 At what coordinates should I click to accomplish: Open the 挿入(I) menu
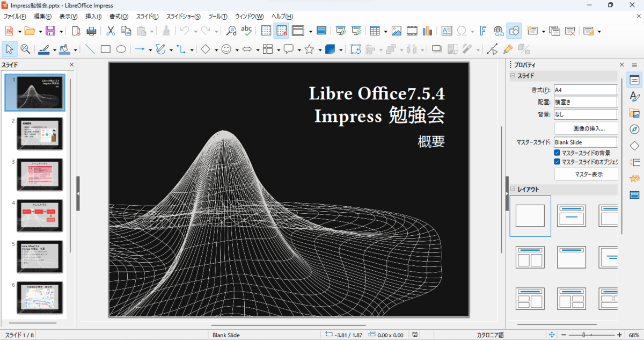[x=93, y=17]
